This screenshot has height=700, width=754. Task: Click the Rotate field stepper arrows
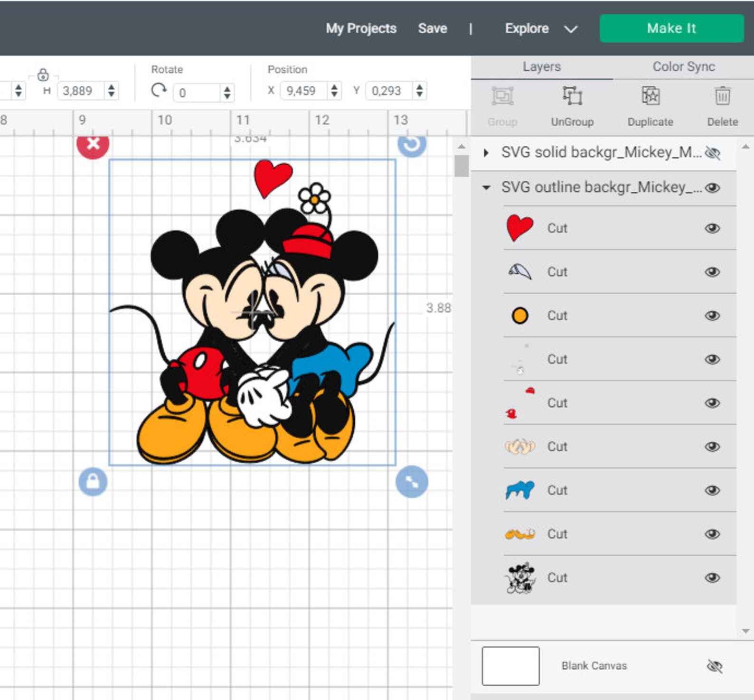(227, 92)
